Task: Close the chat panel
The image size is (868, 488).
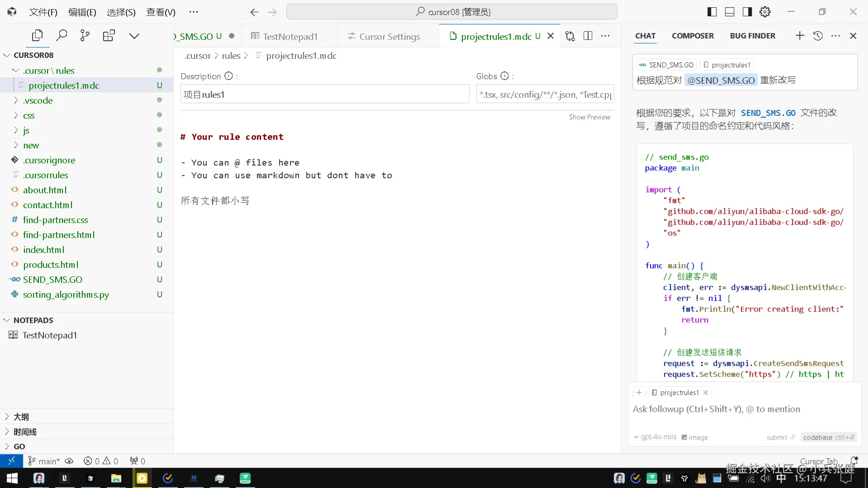Action: (x=853, y=36)
